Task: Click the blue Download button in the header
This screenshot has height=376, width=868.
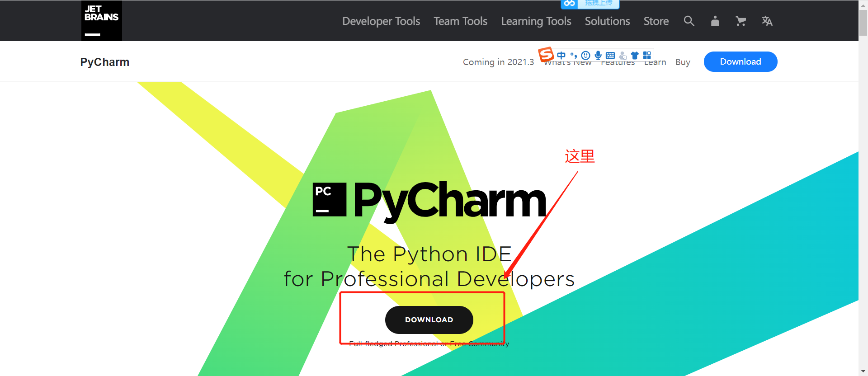Action: 741,61
